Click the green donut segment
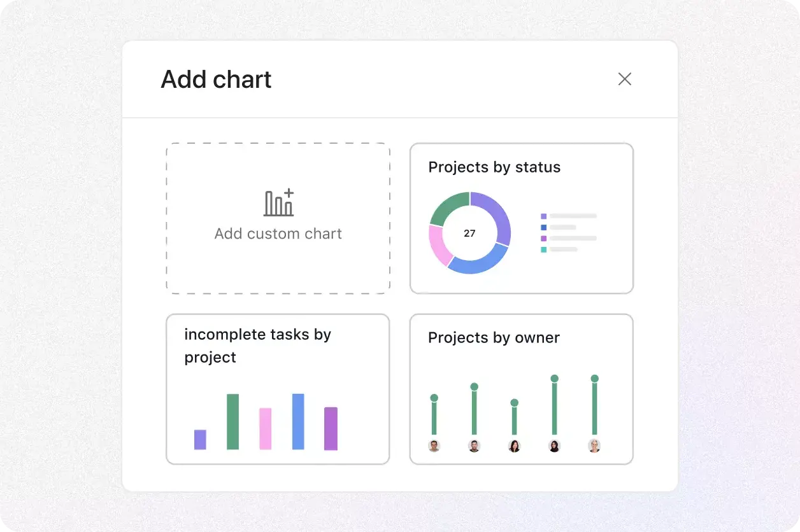 448,204
